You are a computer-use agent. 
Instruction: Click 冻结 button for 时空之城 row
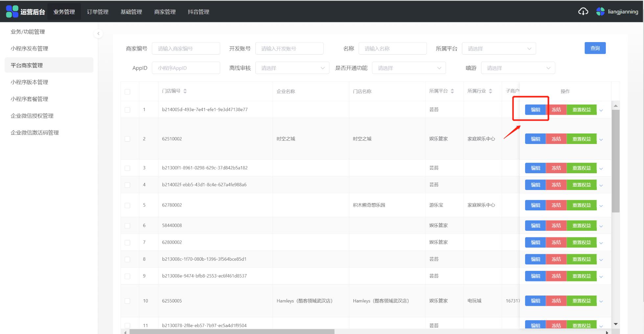556,139
